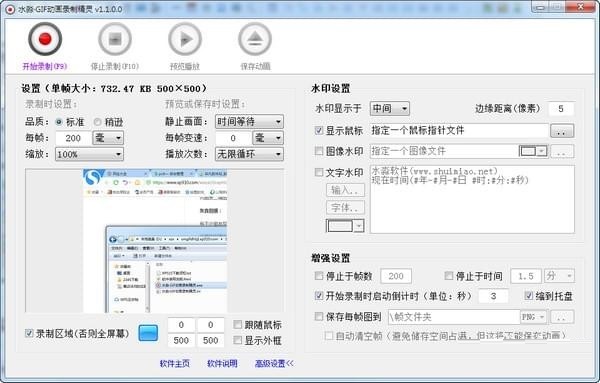The width and height of the screenshot is (600, 383).
Task: Click the text watermark content area
Action: click(x=472, y=199)
